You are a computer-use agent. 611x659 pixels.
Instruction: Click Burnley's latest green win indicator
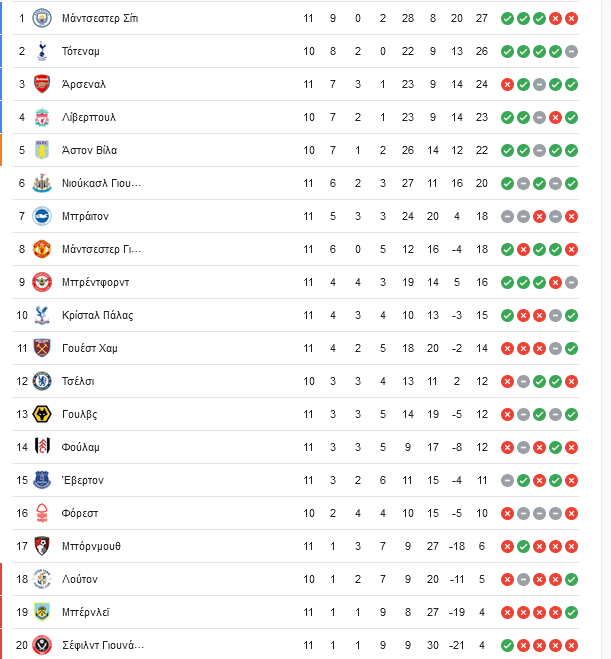coord(571,612)
